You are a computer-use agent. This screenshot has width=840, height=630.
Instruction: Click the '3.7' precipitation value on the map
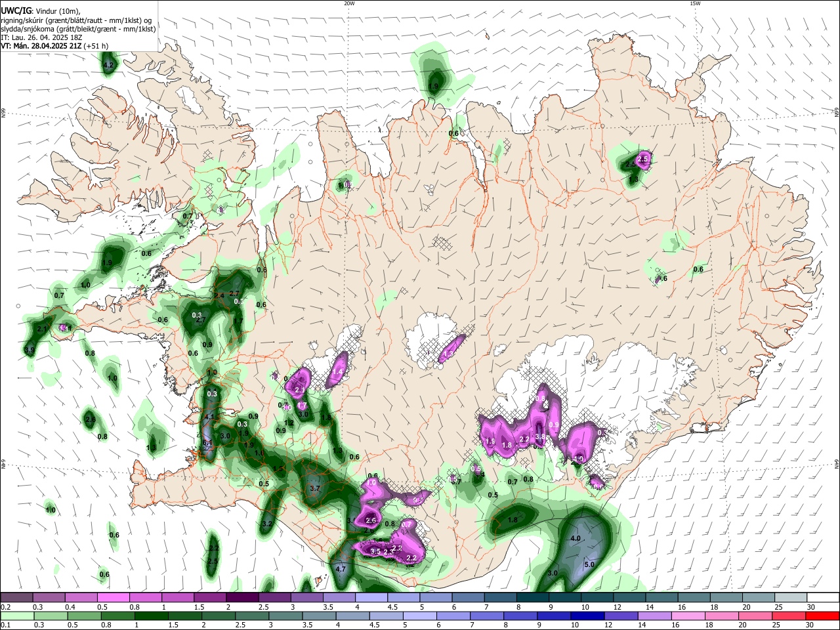(x=314, y=488)
